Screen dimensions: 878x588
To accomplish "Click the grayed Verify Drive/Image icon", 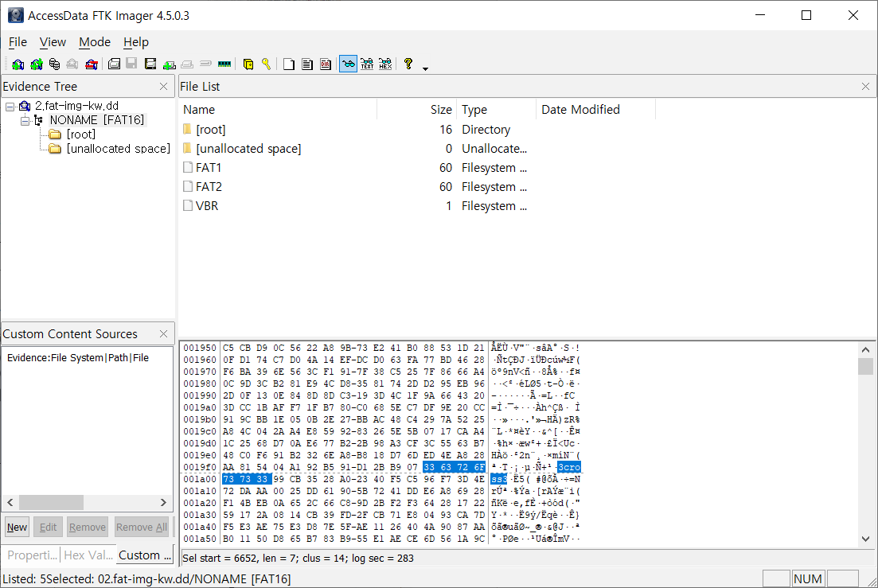I will click(205, 64).
